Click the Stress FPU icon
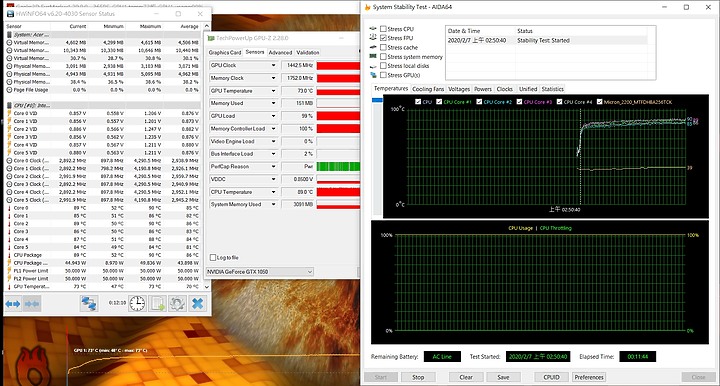The image size is (720, 386). [x=373, y=38]
